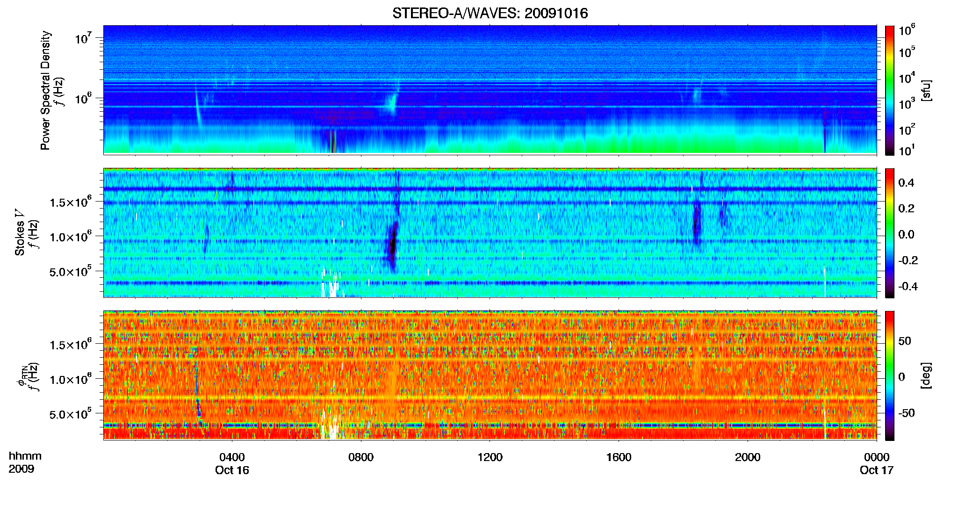The height and width of the screenshot is (505, 980).
Task: Click the 10^6 label on sfu colorbar
Action: pos(907,30)
